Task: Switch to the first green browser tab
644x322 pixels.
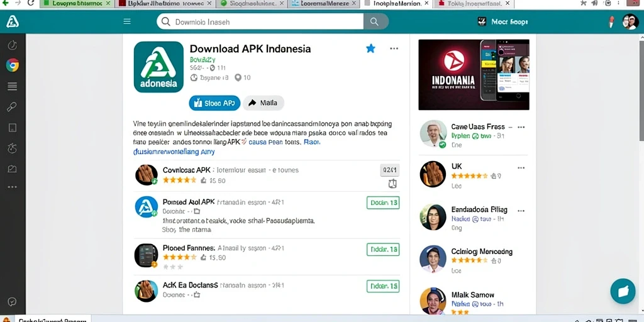Action: coord(77,4)
